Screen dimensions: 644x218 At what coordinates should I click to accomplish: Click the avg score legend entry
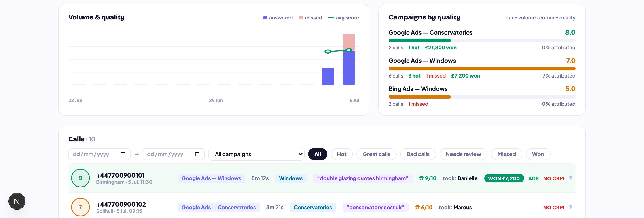343,18
